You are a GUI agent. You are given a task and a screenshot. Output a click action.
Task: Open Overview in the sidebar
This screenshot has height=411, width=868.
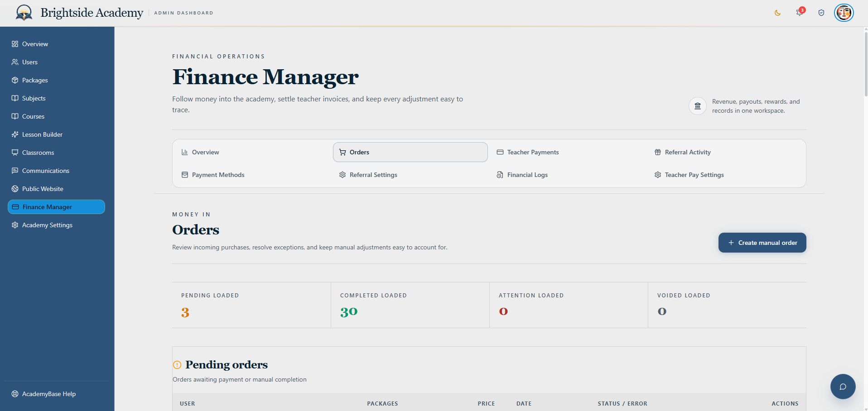[x=56, y=44]
